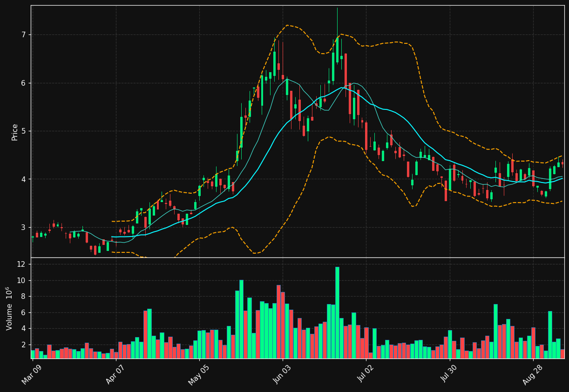Click price tick label 4
This screenshot has height=392, width=569.
pos(24,179)
